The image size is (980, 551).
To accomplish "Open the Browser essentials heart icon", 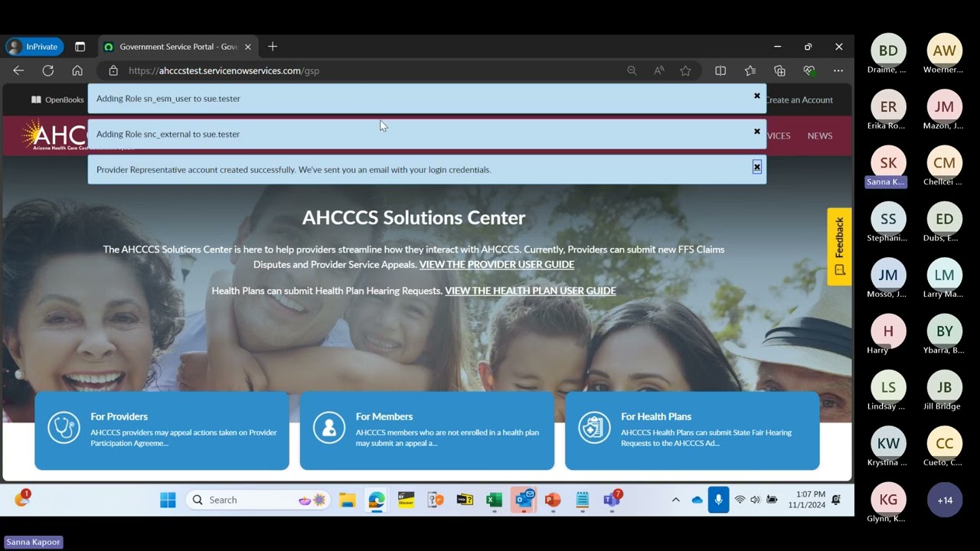I will [x=809, y=70].
